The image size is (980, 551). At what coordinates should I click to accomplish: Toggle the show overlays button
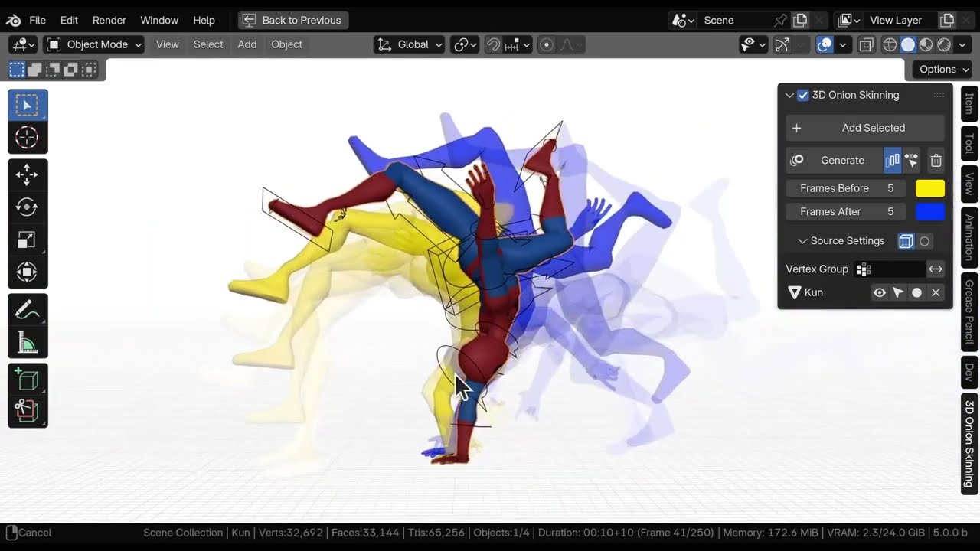click(x=825, y=45)
